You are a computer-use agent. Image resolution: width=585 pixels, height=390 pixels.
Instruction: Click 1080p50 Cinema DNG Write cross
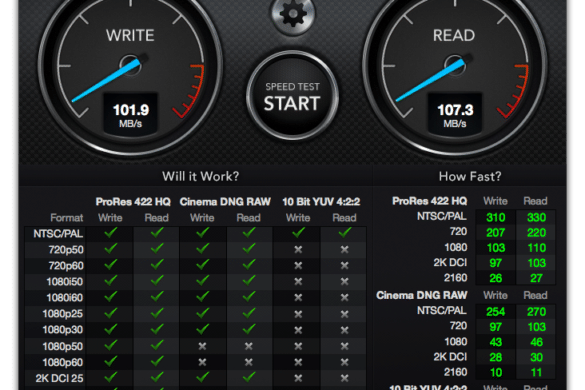point(202,346)
